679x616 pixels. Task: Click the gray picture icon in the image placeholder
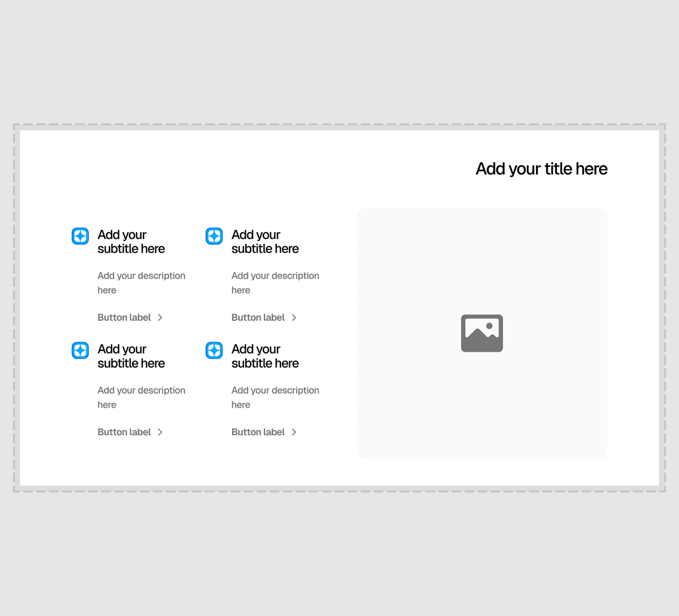(x=482, y=333)
